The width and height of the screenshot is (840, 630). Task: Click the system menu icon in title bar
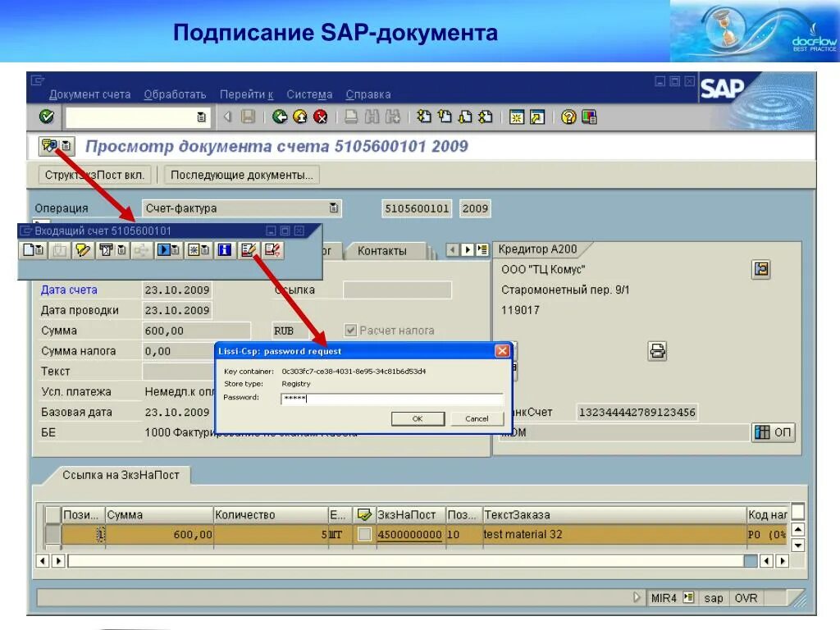[38, 80]
